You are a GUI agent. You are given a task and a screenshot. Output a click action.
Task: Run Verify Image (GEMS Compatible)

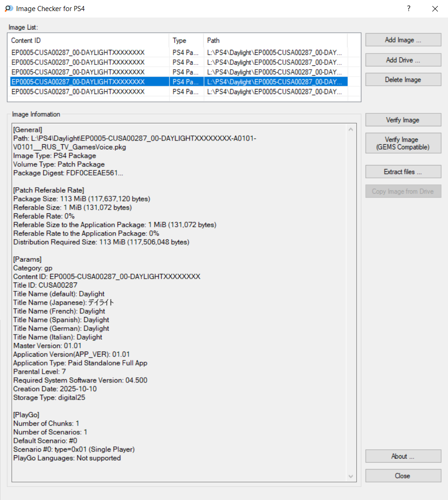(403, 143)
